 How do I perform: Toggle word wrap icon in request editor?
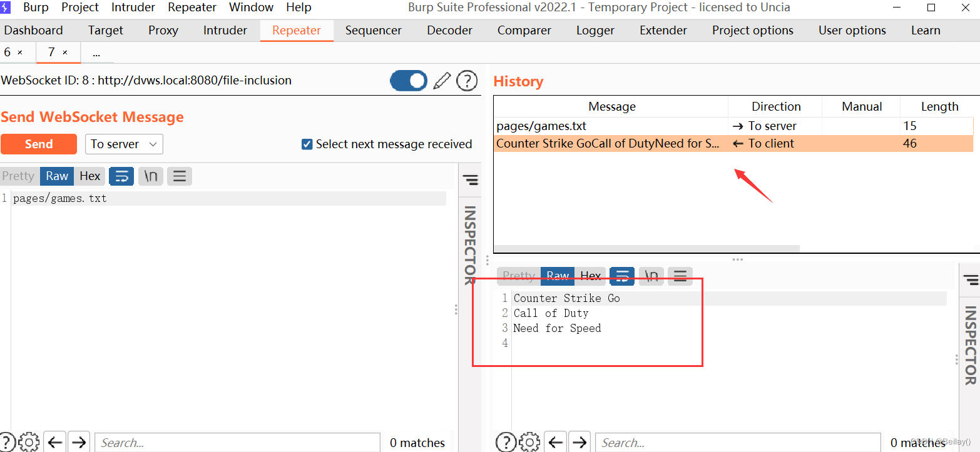[121, 176]
